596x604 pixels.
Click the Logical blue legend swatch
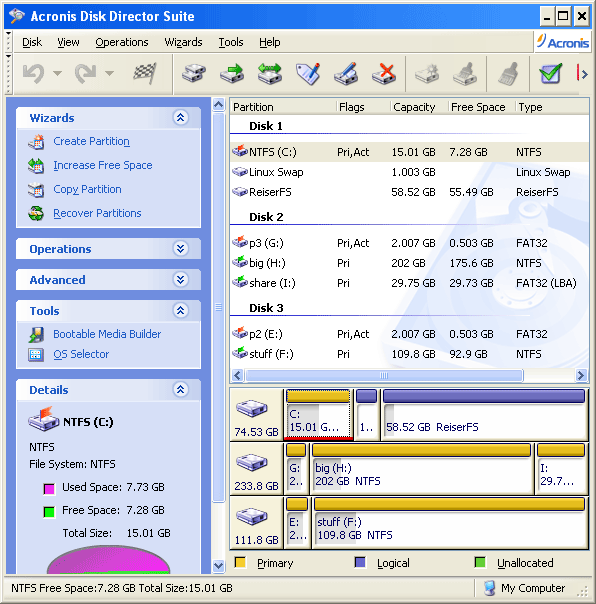tap(360, 562)
